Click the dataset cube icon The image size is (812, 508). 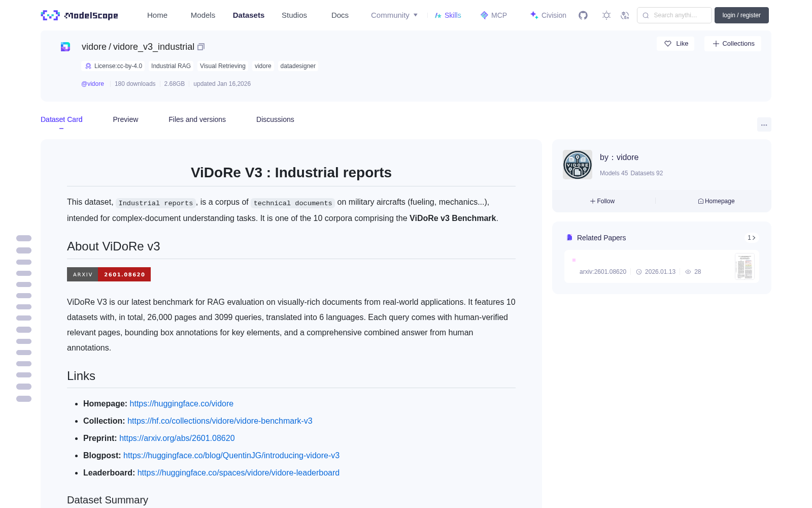tap(65, 47)
